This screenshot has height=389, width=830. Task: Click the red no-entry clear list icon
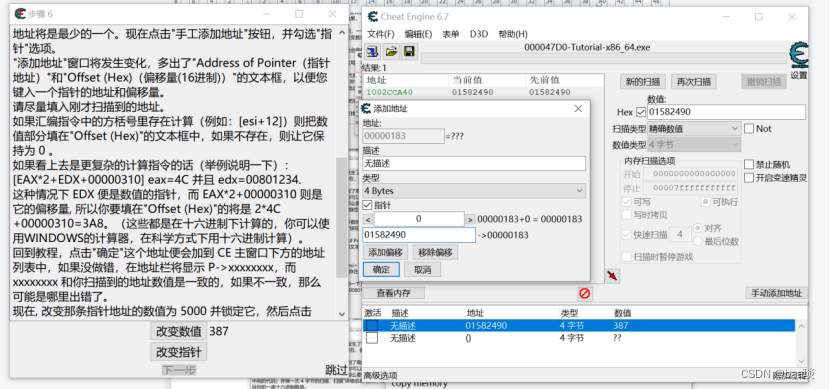tap(584, 293)
